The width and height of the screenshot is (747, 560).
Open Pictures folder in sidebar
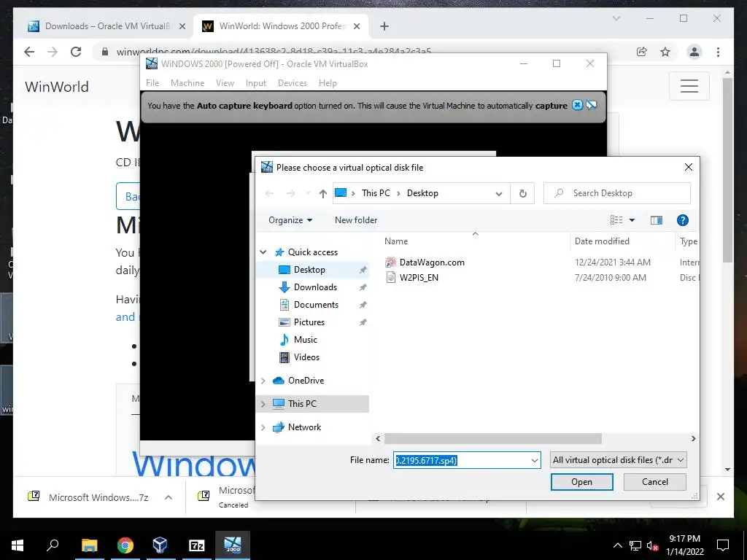(309, 322)
